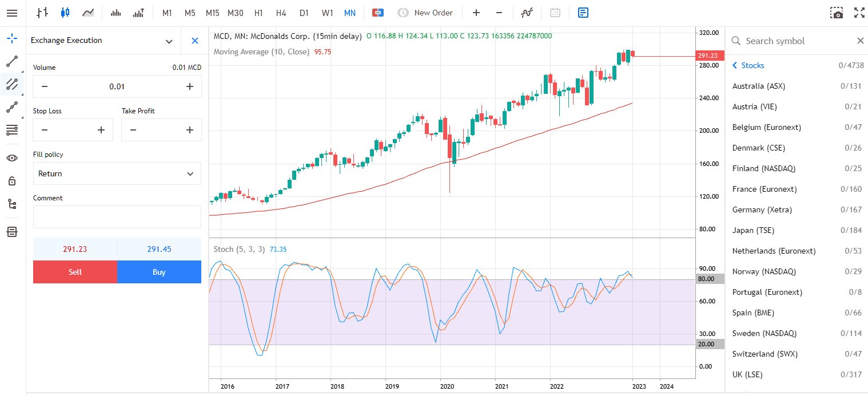Open the indicators list icon

[527, 13]
